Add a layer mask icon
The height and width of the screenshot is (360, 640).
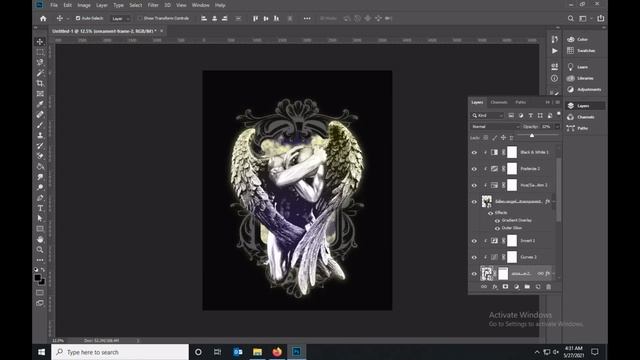505,287
